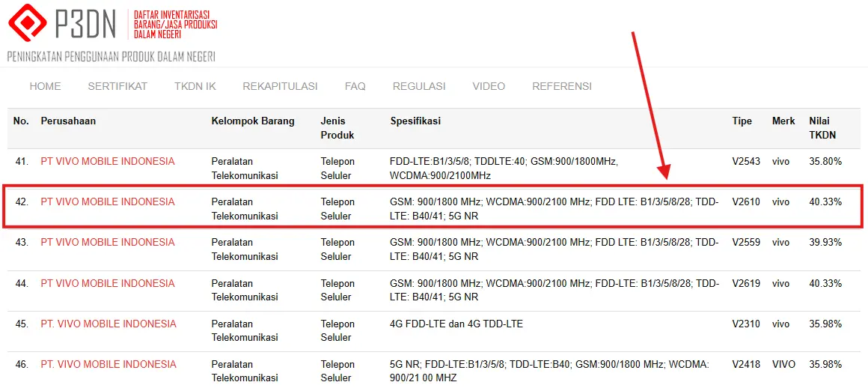The height and width of the screenshot is (391, 868).
Task: Open the FAQ page
Action: click(355, 86)
